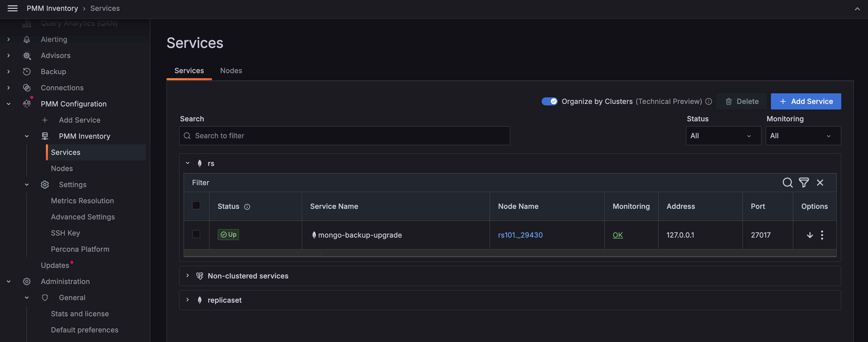Viewport: 868px width, 342px height.
Task: Click the Alerting bell icon in the sidebar
Action: pos(27,39)
